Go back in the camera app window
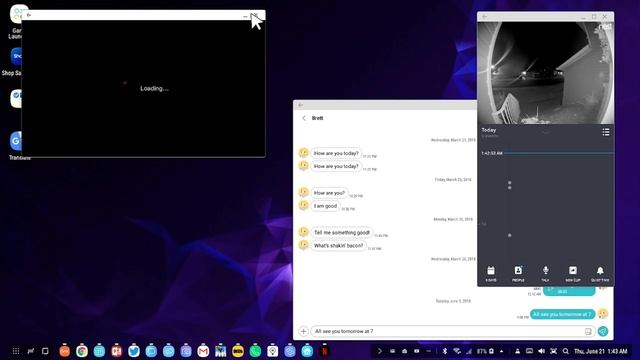This screenshot has width=640, height=360. [484, 17]
